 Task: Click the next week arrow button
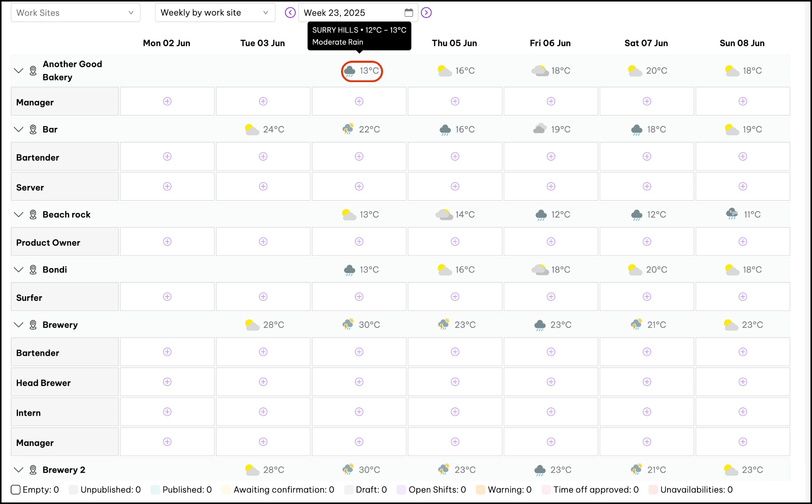coord(426,13)
